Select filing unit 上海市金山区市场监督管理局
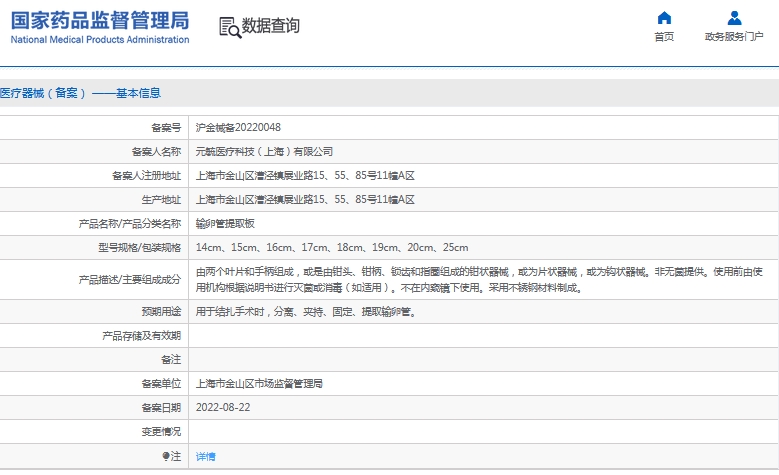 pos(259,384)
